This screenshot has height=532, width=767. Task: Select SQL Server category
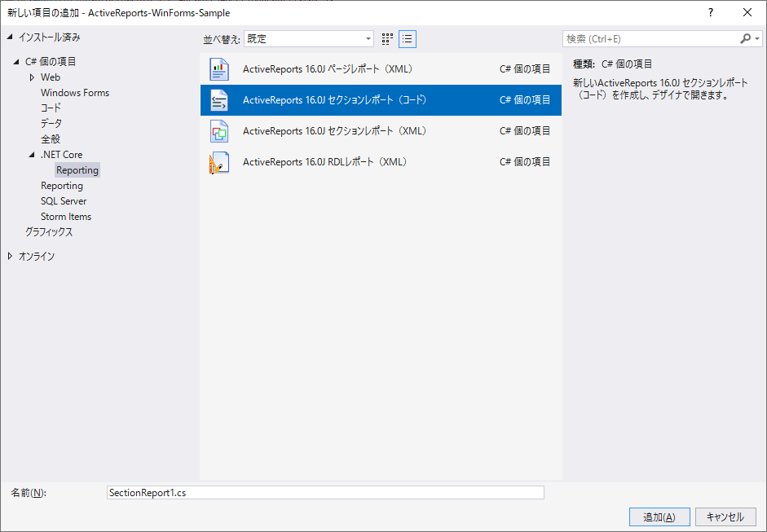64,201
